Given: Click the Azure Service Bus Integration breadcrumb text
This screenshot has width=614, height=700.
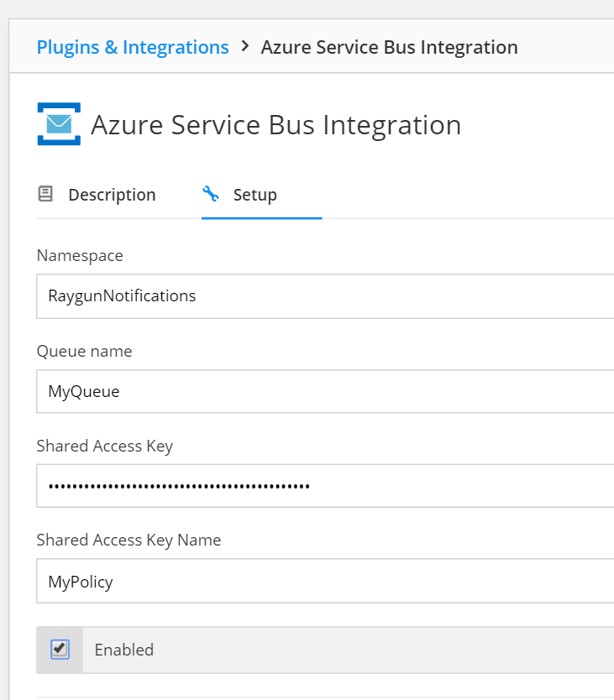Looking at the screenshot, I should coord(389,47).
